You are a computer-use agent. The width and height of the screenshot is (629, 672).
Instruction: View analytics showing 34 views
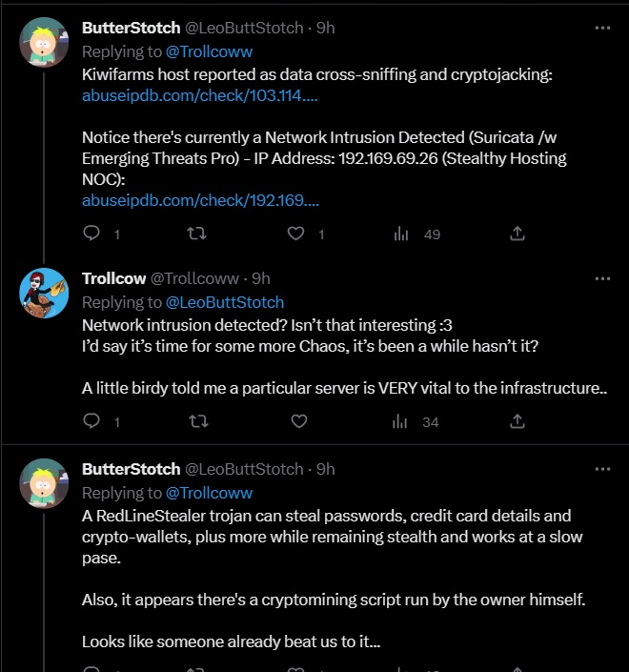pos(417,421)
